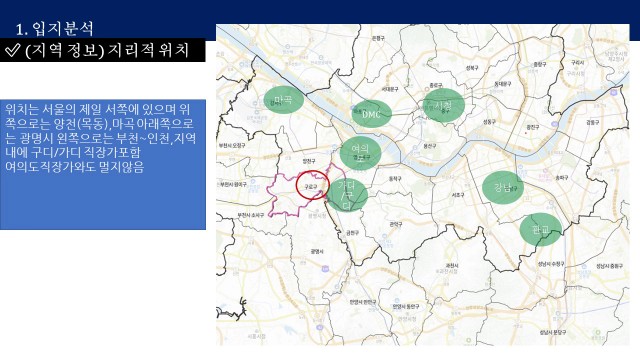Select the green 판교 oval marker
This screenshot has height=360, width=640.
click(540, 229)
